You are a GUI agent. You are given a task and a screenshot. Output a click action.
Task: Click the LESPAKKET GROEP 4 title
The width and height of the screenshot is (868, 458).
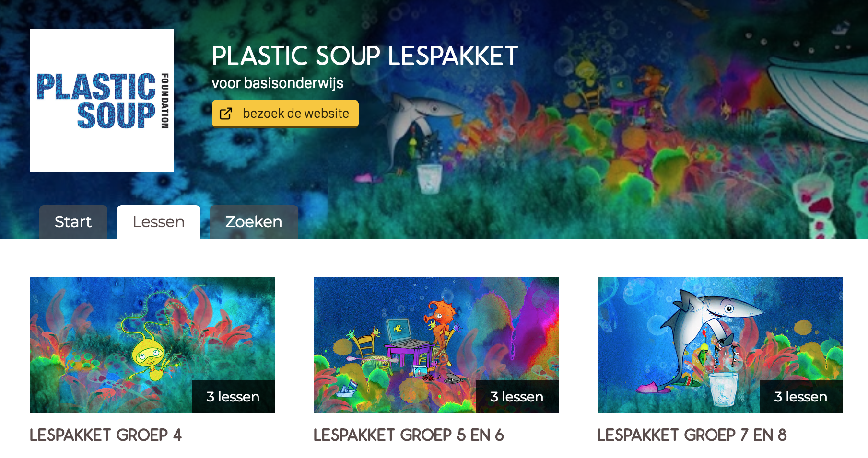[106, 435]
